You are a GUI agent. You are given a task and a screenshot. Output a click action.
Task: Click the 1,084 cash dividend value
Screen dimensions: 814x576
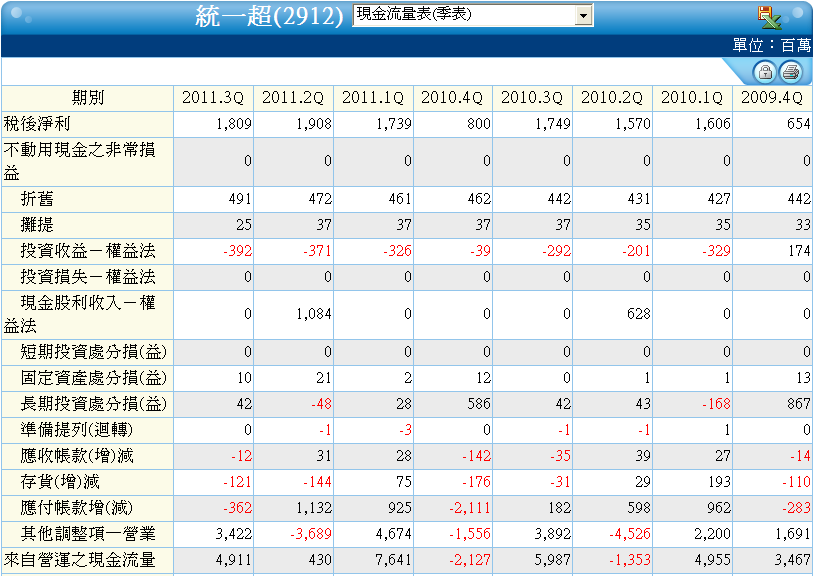point(314,314)
